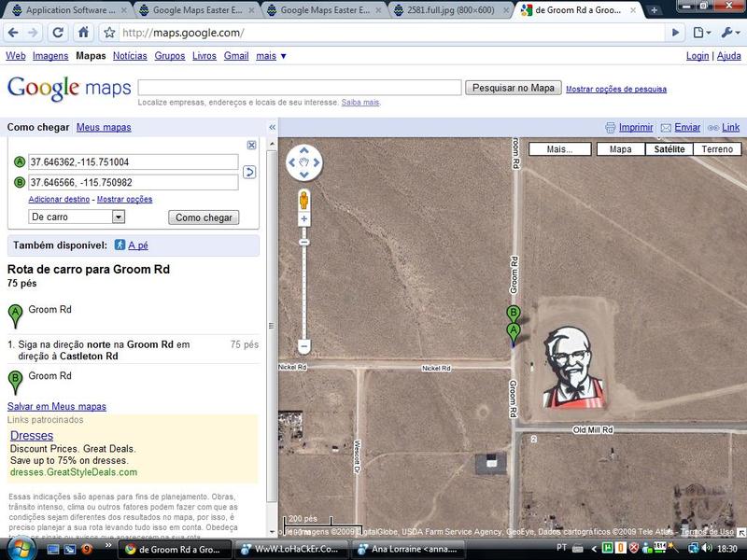
Task: Switch to Terreno view
Action: 717,149
